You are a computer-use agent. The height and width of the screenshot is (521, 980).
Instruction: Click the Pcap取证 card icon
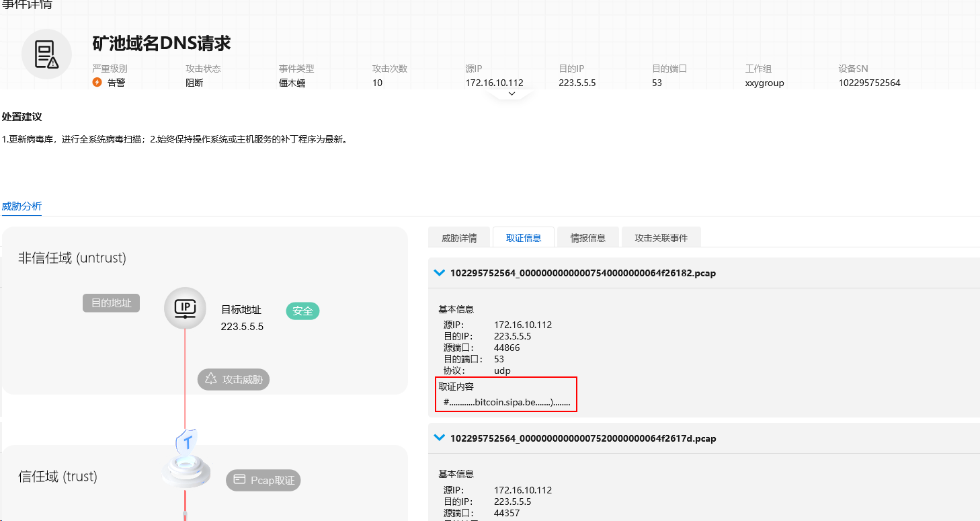(239, 480)
